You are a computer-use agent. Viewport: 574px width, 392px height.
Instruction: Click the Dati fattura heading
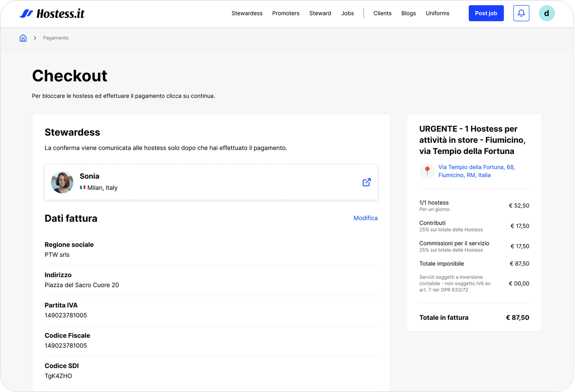(x=71, y=219)
